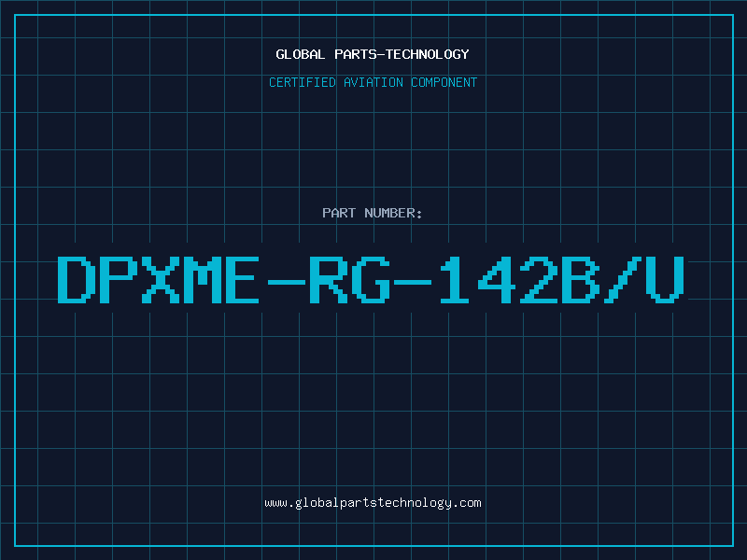Select the large letter U ending the part number

665,279
